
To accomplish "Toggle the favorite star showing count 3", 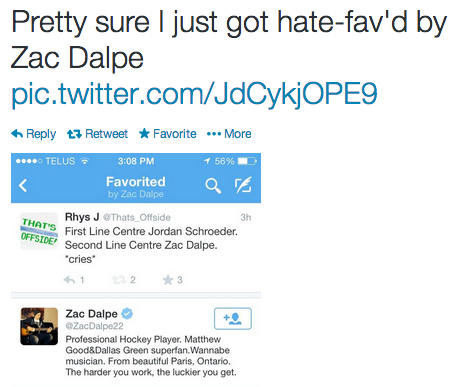I will click(x=168, y=280).
